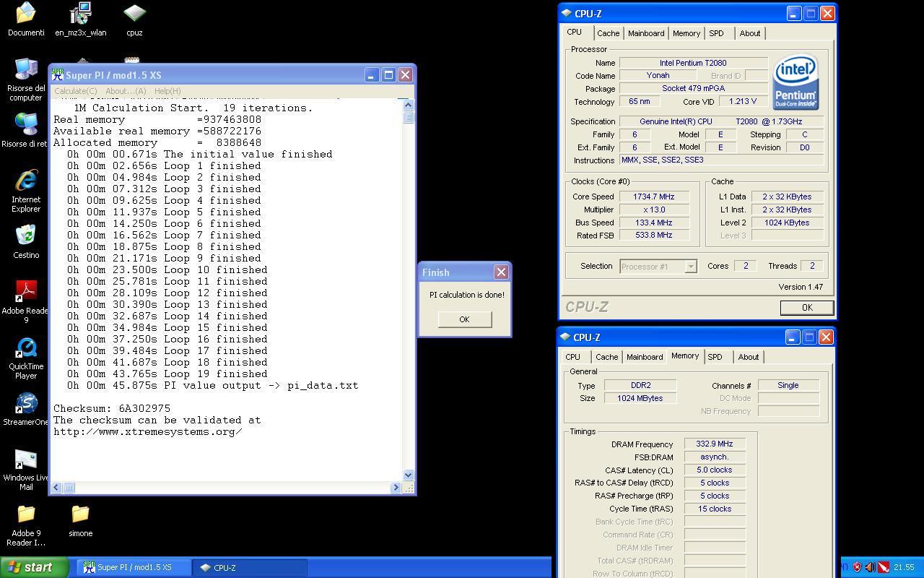Click the DRAM Frequency 332.9 MHz value
924x578 pixels.
click(x=715, y=444)
